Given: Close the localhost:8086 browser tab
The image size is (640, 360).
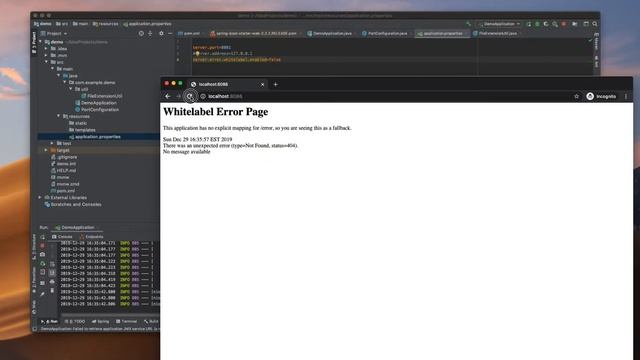Looking at the screenshot, I should tap(262, 84).
